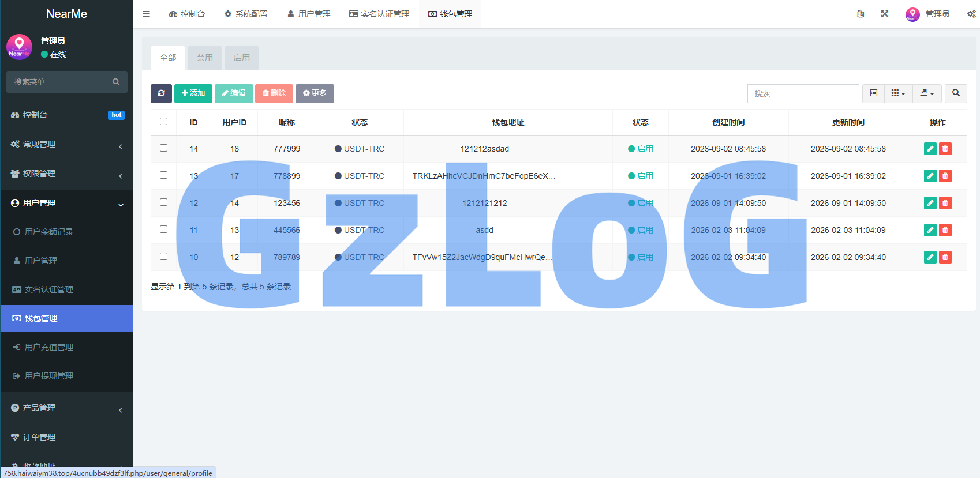The width and height of the screenshot is (980, 478).
Task: Tick the select-all checkbox in table header
Action: tap(163, 122)
